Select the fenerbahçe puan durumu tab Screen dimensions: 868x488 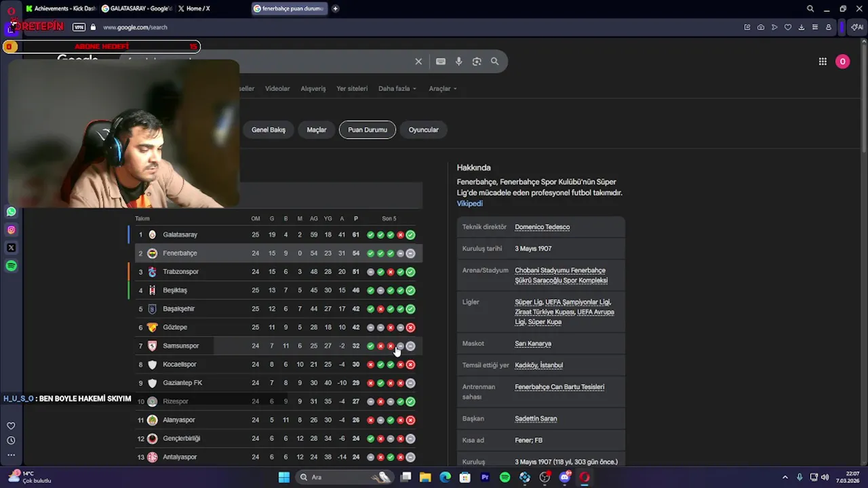[289, 9]
